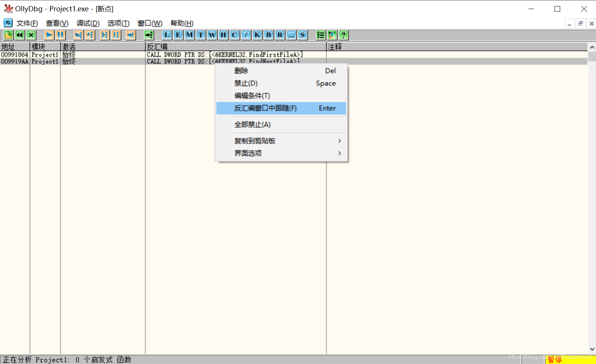
Task: Open Breakpoints window (B button)
Action: (269, 35)
